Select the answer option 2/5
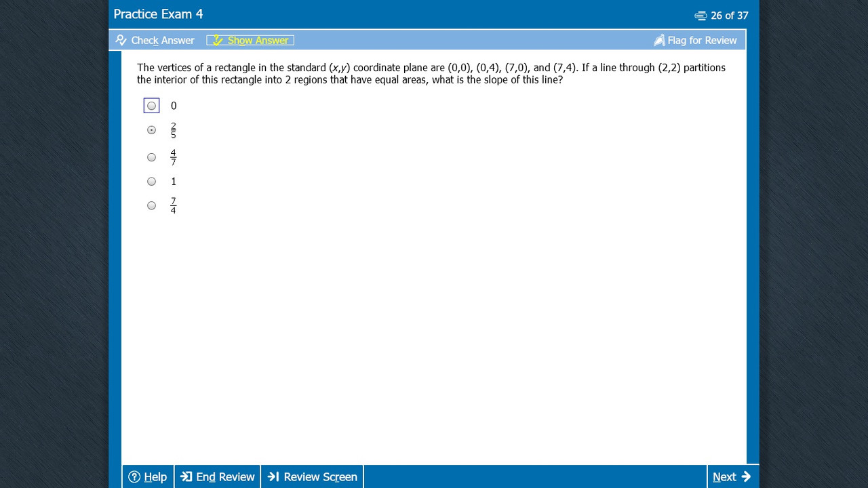The height and width of the screenshot is (488, 868). (x=151, y=130)
